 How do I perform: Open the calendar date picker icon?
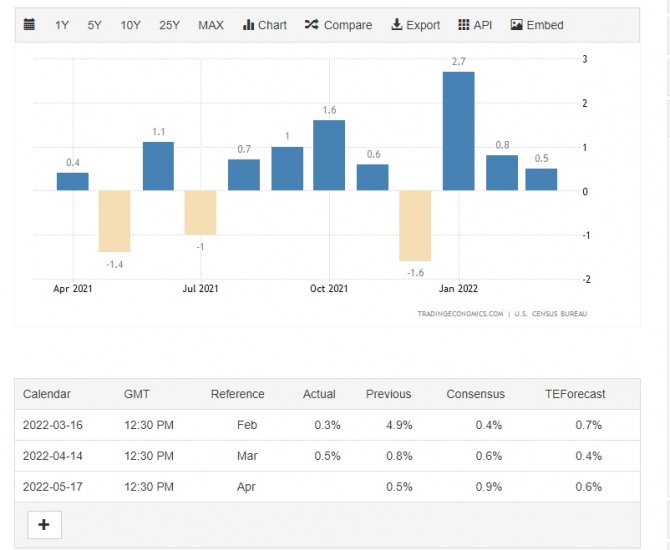click(29, 25)
